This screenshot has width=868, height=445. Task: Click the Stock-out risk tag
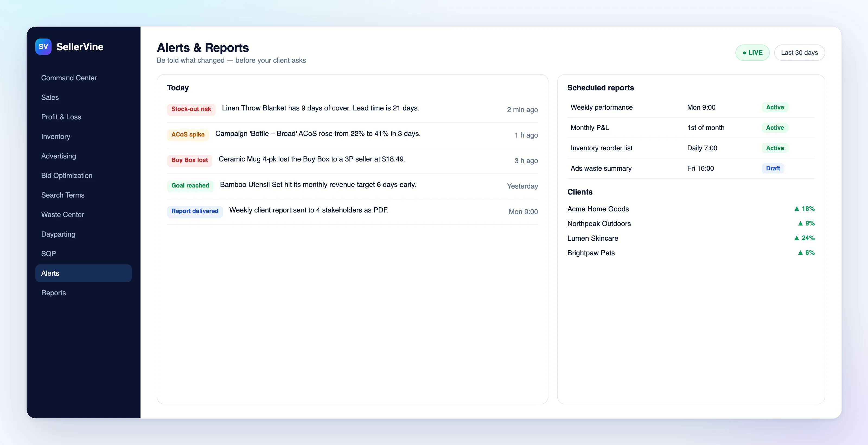coord(191,109)
